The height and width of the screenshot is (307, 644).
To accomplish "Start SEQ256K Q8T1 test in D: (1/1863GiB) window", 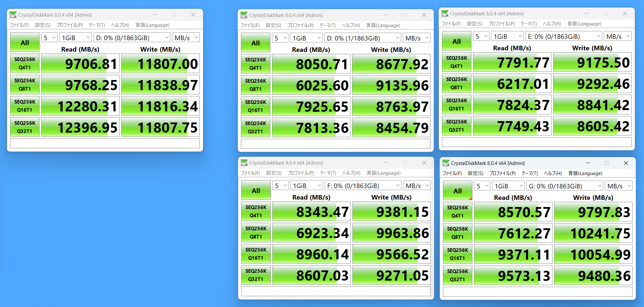I will (x=256, y=85).
